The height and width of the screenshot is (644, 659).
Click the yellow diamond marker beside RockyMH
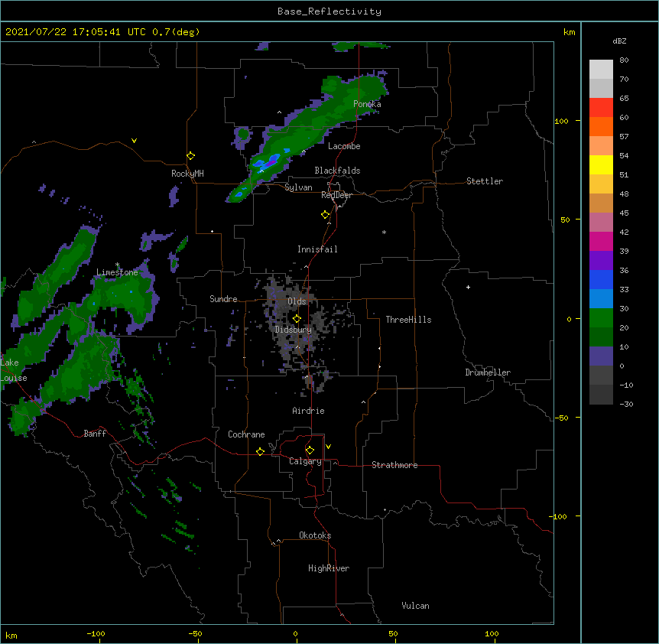pyautogui.click(x=190, y=156)
